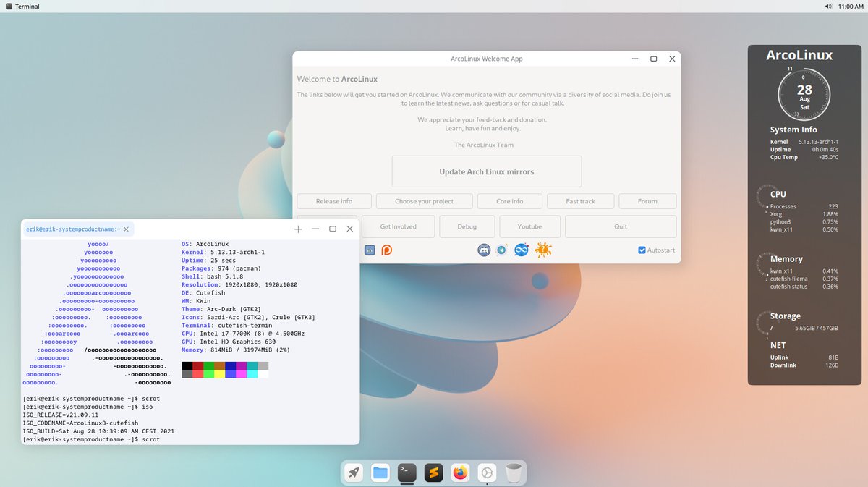The height and width of the screenshot is (487, 868).
Task: Minimize the ArcoLinux Welcome App window
Action: (635, 59)
